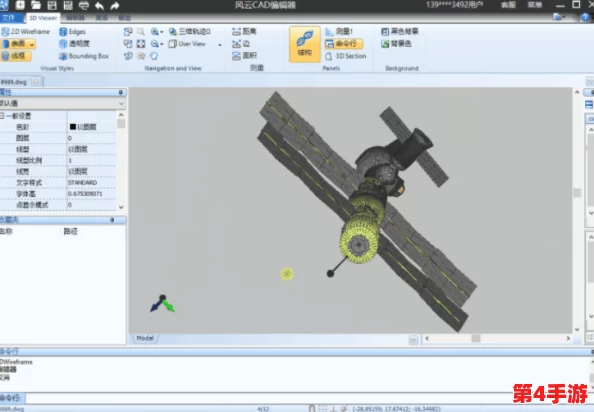This screenshot has width=594, height=412.
Task: Click the black color swatch in properties
Action: [x=73, y=127]
